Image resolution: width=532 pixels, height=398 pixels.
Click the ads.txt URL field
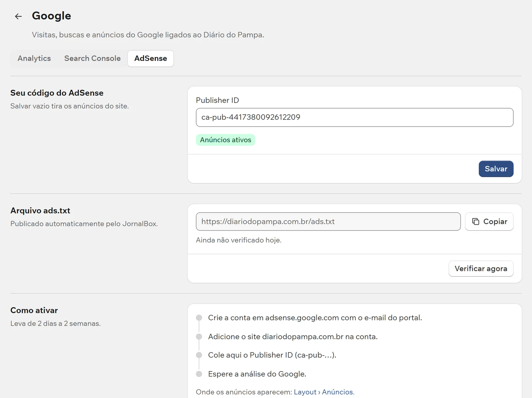pos(328,222)
